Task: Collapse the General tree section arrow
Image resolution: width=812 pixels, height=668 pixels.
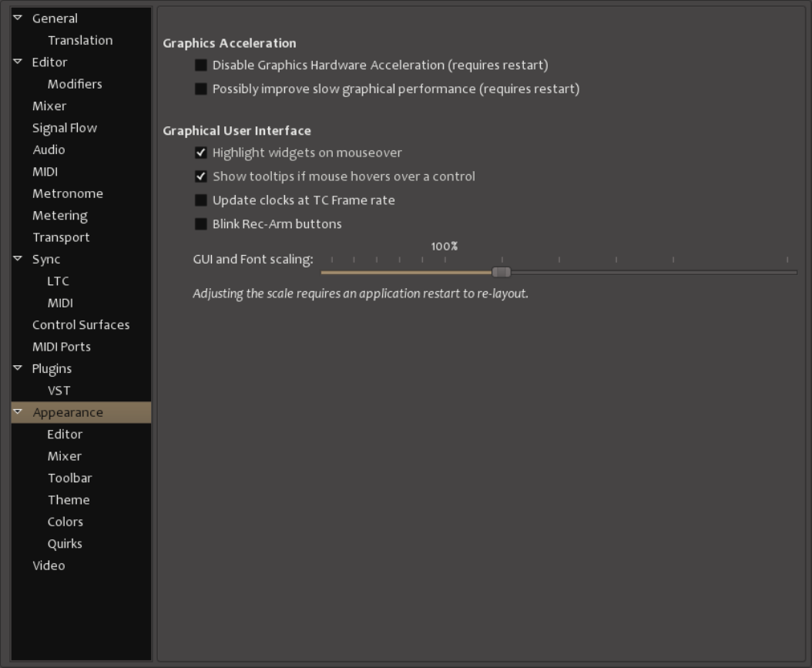Action: coord(18,18)
